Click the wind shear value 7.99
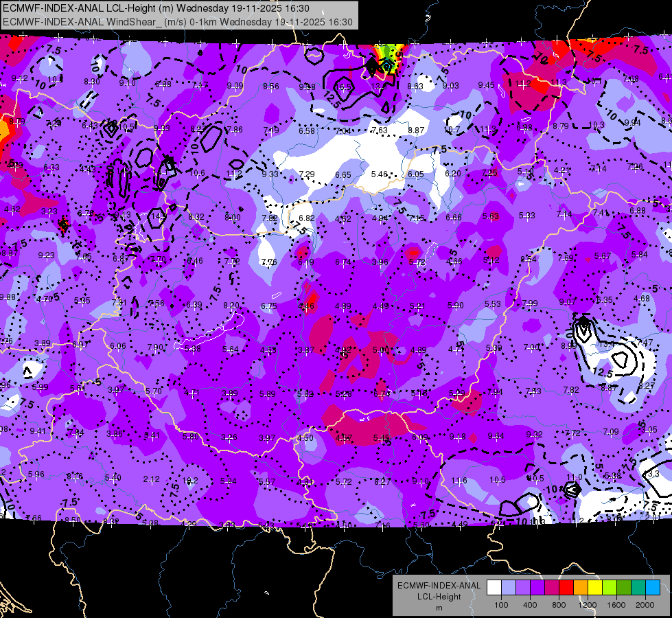The width and height of the screenshot is (672, 618). pyautogui.click(x=530, y=304)
